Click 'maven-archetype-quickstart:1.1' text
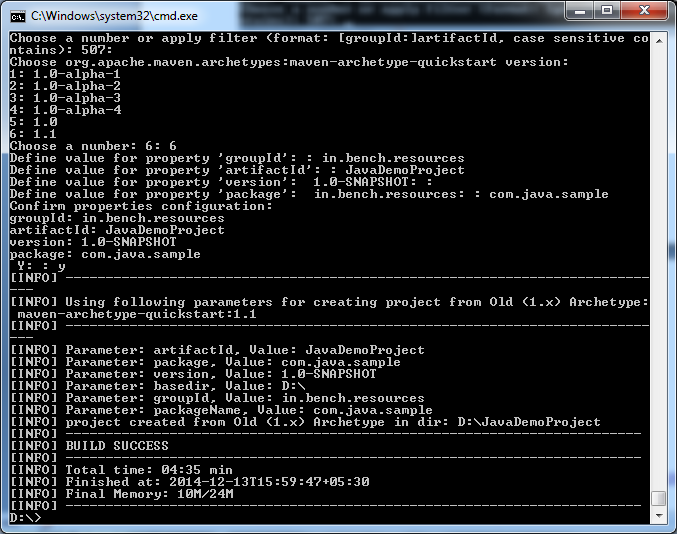677x534 pixels. coord(137,314)
